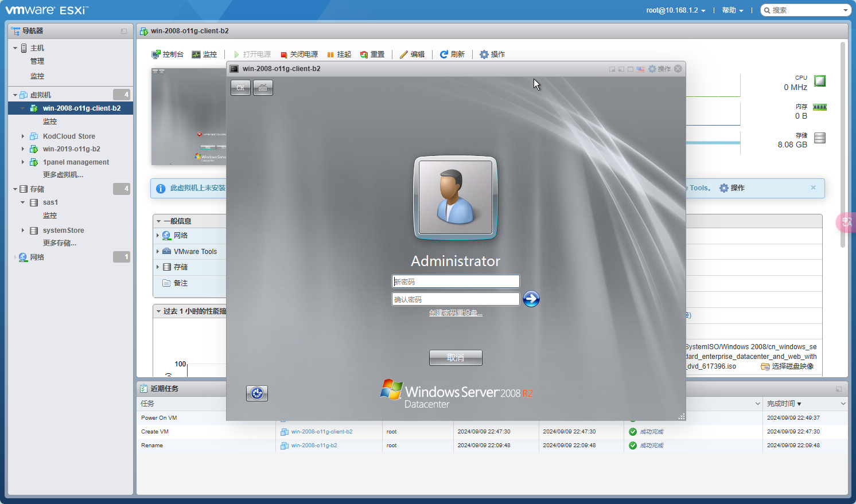Image resolution: width=856 pixels, height=504 pixels.
Task: Maximize the 近期任务 recent tasks panel
Action: 839,389
